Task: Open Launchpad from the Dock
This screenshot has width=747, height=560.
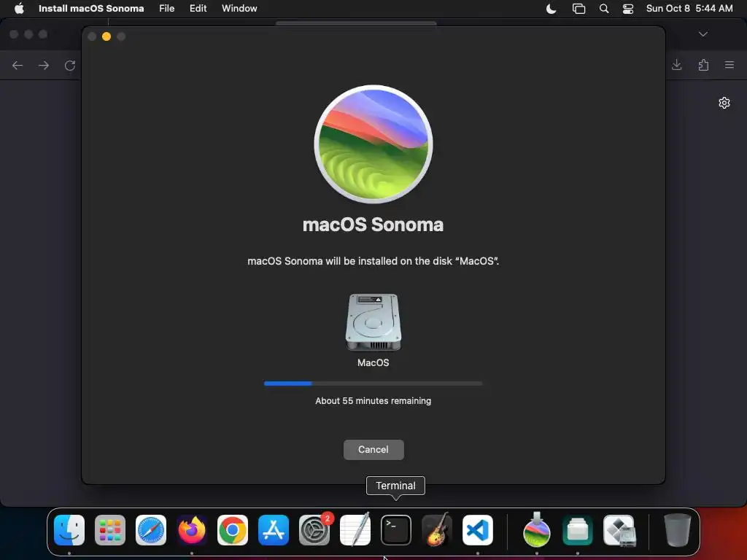Action: click(110, 530)
